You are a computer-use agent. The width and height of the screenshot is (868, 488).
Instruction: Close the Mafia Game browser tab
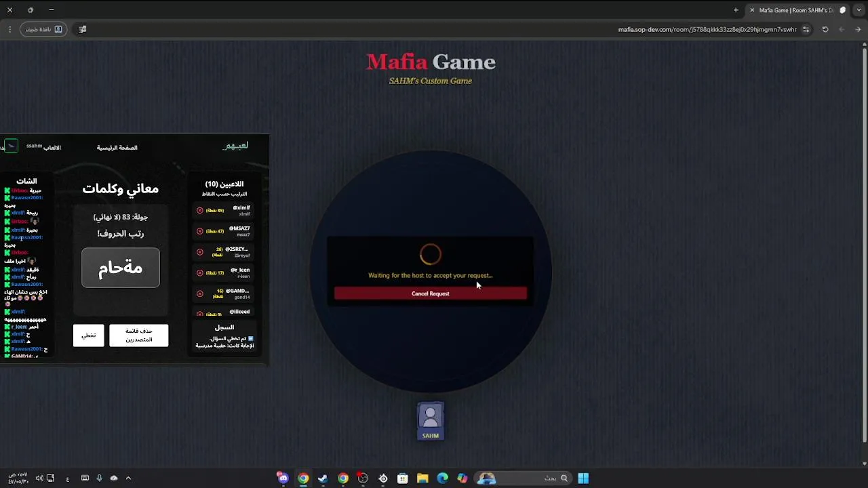[751, 10]
